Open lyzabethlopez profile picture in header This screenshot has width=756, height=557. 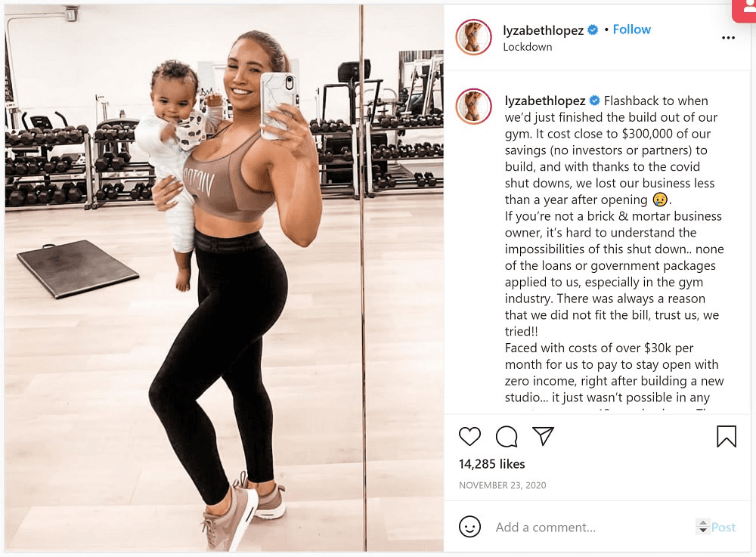click(473, 37)
